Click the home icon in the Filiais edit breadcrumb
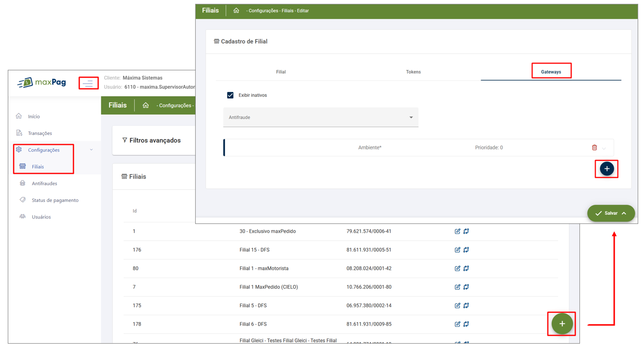 coord(236,11)
